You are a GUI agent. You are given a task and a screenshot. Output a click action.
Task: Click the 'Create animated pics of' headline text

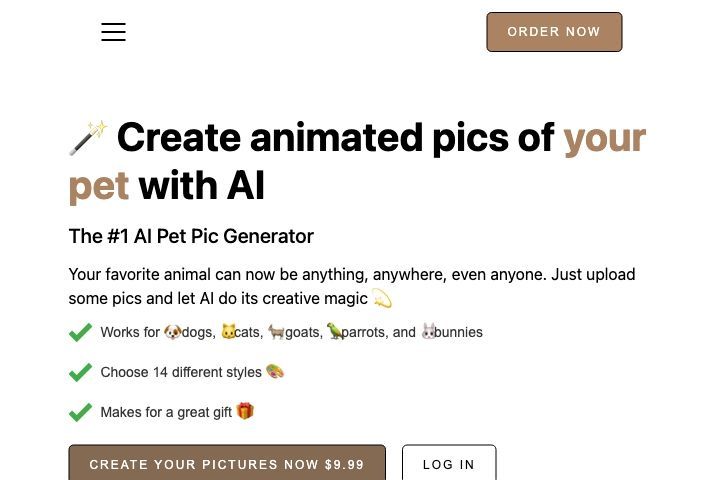tap(336, 138)
